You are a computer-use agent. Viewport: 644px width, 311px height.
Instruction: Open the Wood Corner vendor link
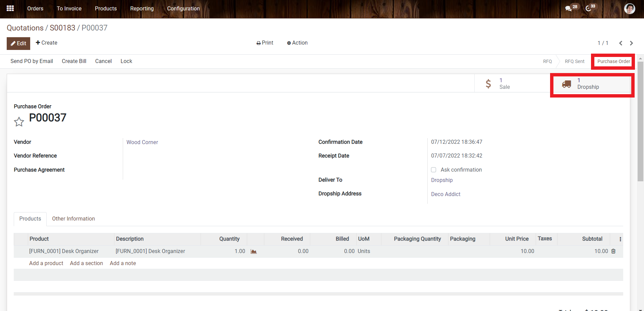[x=142, y=142]
